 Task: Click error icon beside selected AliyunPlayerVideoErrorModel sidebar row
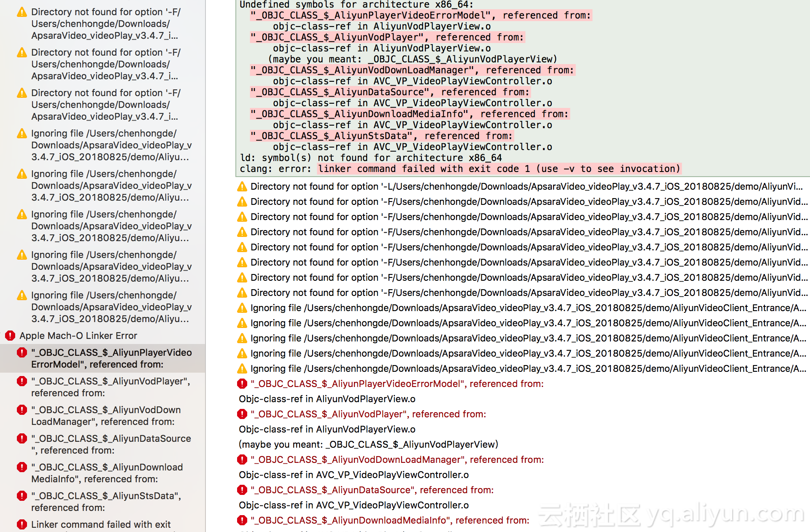pos(22,352)
